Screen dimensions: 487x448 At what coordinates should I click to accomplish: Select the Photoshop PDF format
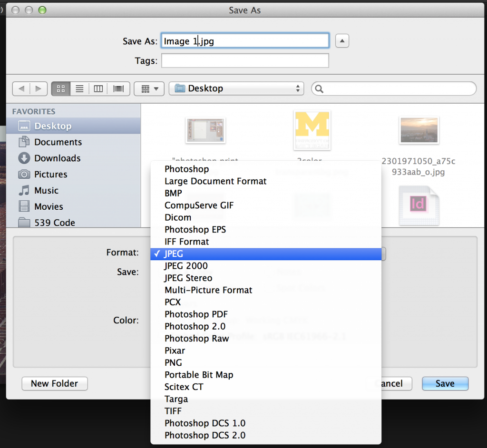coord(196,314)
